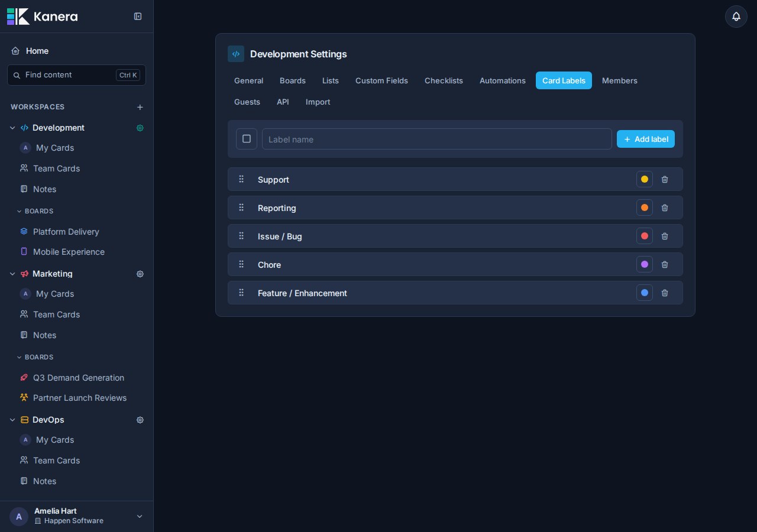Open Development workspace settings gear

point(140,128)
